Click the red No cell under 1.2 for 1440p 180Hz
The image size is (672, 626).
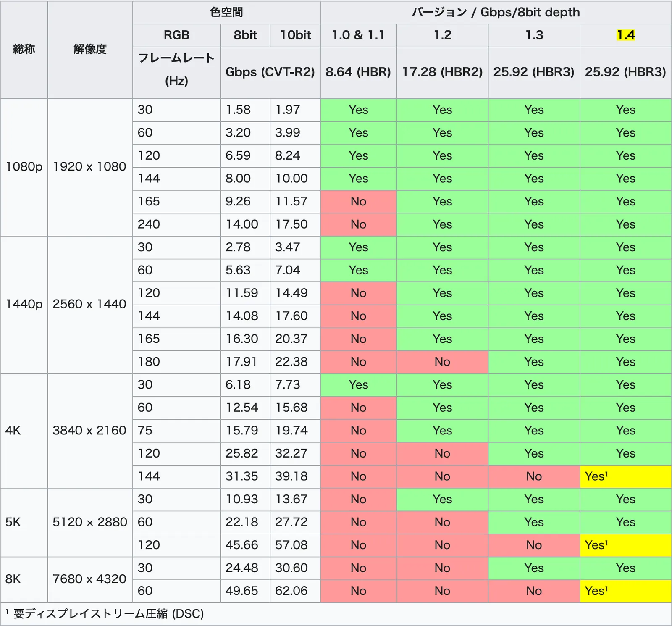(x=442, y=362)
